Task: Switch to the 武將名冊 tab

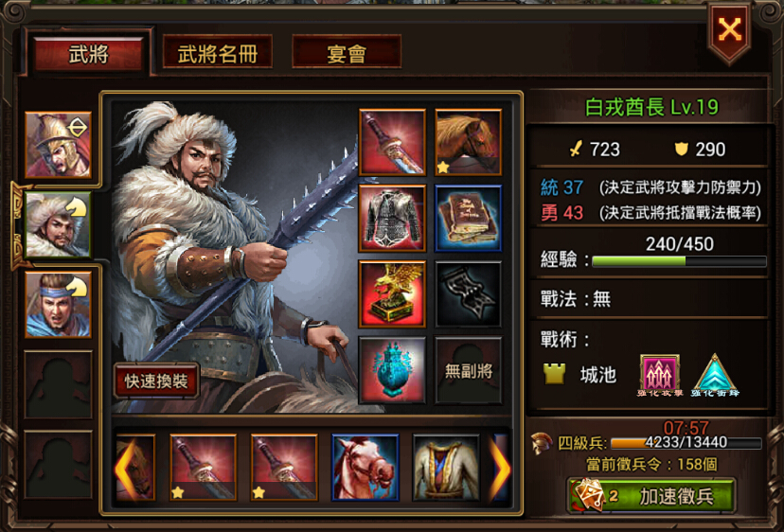Action: pos(218,52)
